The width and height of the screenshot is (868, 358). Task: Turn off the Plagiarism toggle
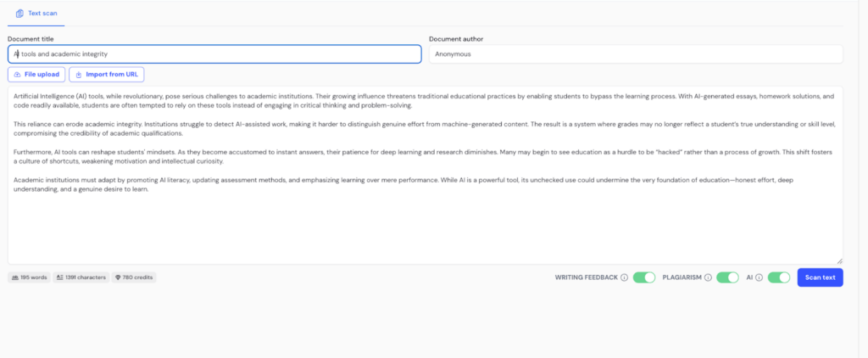(x=727, y=277)
